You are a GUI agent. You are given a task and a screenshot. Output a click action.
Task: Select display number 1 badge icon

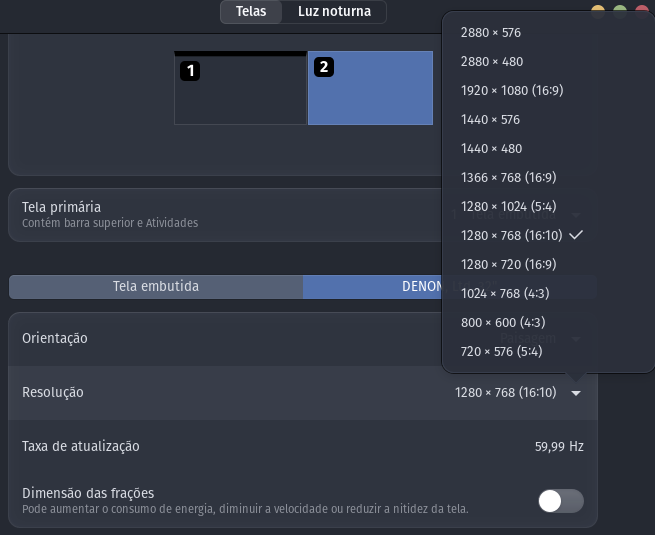pos(190,71)
